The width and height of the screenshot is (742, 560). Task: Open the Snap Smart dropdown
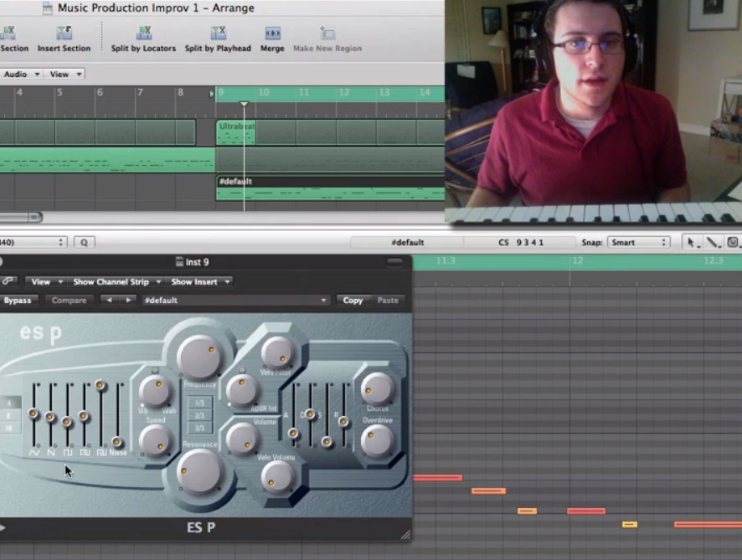pos(639,243)
